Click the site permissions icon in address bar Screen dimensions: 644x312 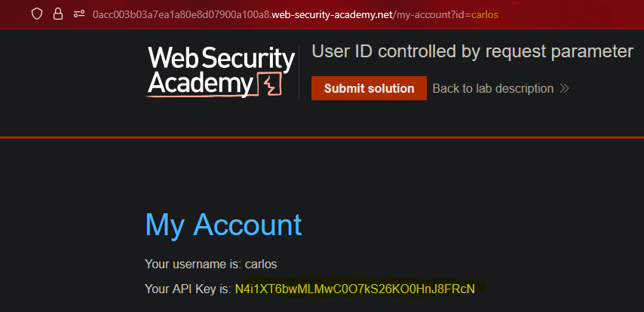[78, 14]
